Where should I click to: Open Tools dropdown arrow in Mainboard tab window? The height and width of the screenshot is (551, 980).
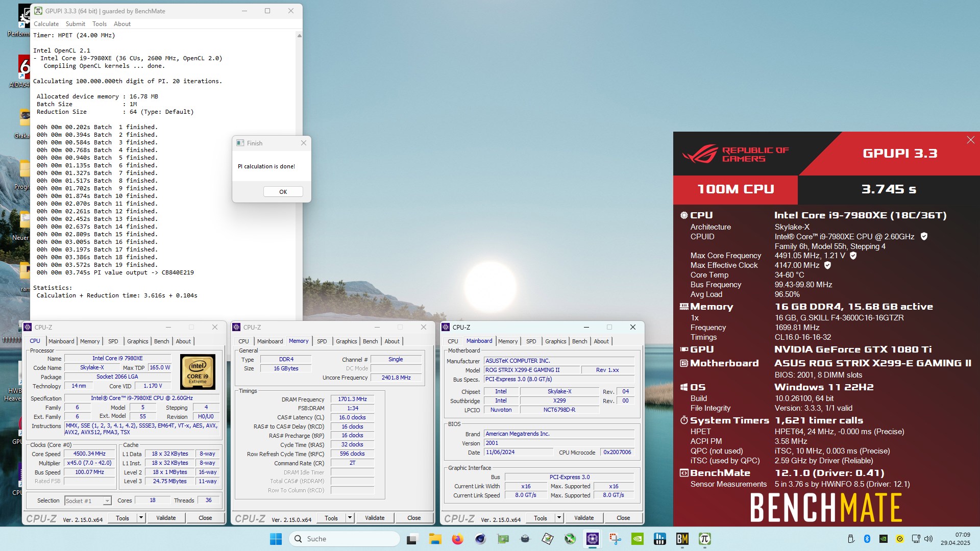pyautogui.click(x=559, y=518)
